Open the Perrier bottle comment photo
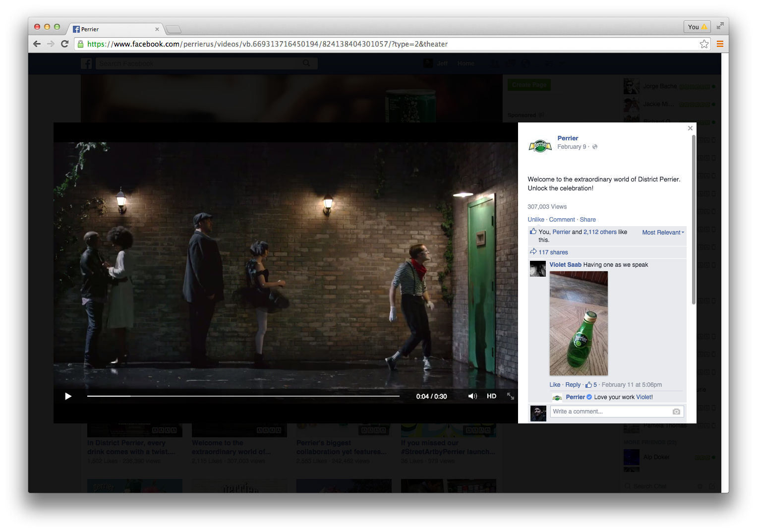The image size is (757, 532). 579,323
